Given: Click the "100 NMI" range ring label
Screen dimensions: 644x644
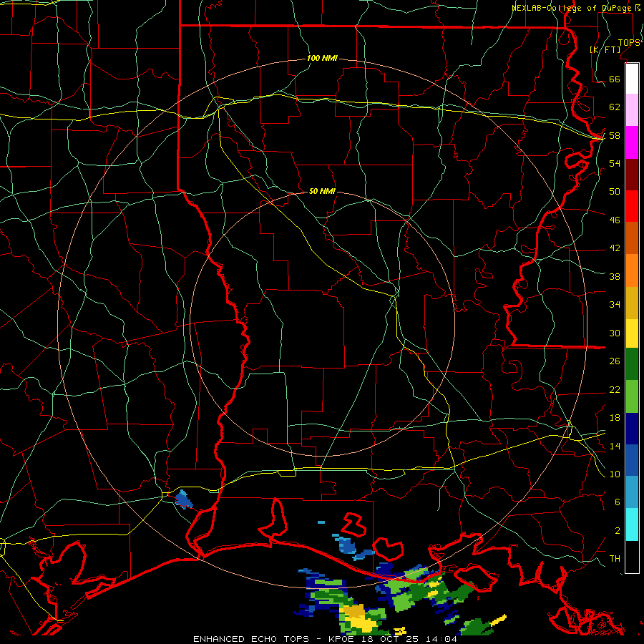Looking at the screenshot, I should click(x=322, y=59).
